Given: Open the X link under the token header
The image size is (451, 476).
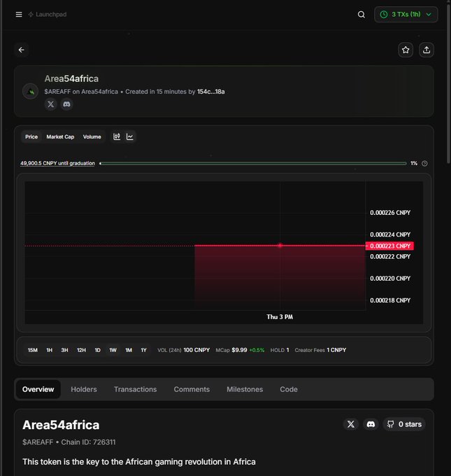Looking at the screenshot, I should tap(50, 104).
